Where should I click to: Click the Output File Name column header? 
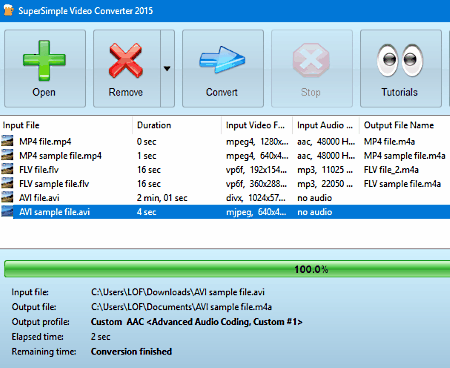click(x=405, y=125)
